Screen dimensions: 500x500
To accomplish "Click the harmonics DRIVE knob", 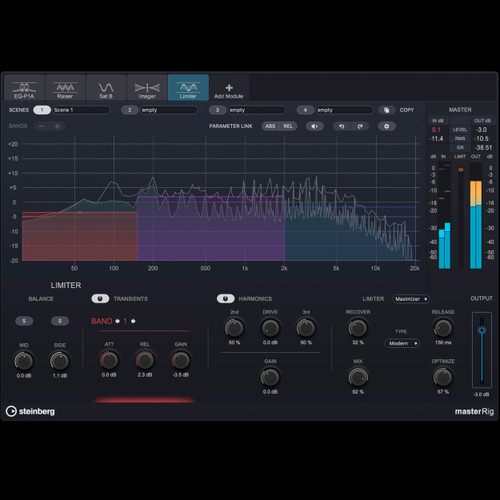I will click(270, 328).
